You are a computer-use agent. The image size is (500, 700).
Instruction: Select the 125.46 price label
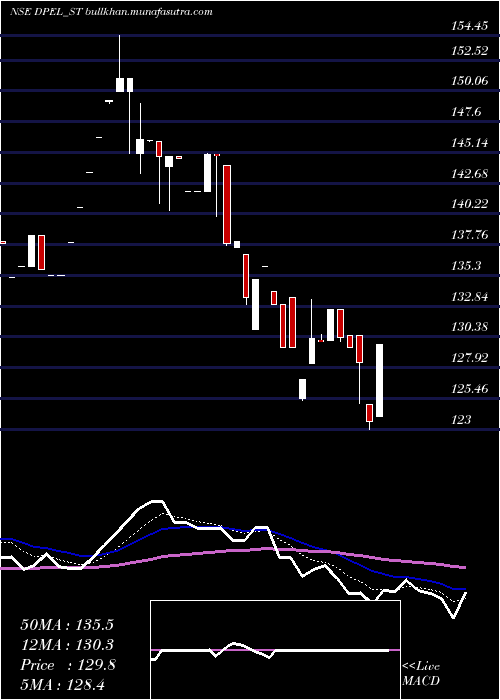[469, 389]
